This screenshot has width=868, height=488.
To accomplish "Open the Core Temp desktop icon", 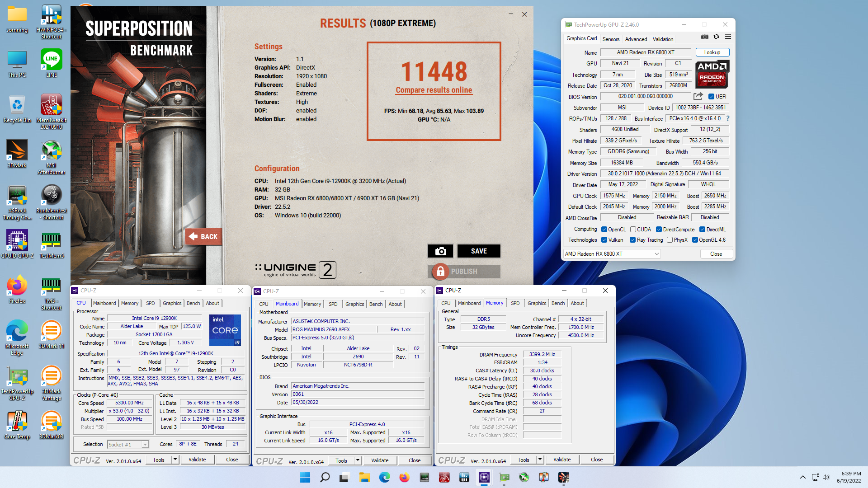I will click(17, 425).
